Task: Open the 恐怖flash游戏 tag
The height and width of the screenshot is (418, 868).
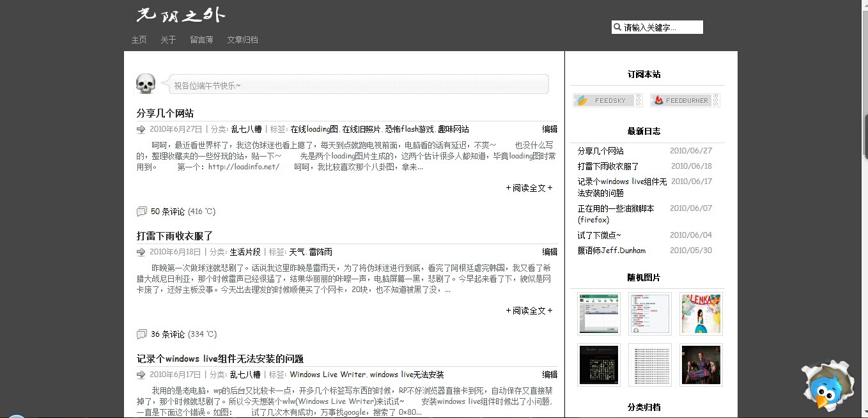Action: click(409, 129)
